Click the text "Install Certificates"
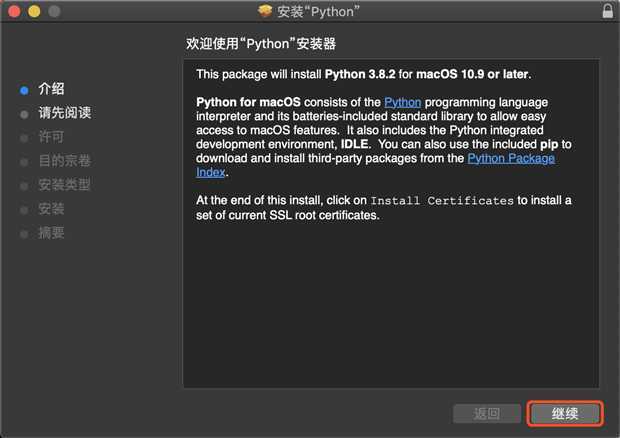Image resolution: width=620 pixels, height=438 pixels. (442, 201)
